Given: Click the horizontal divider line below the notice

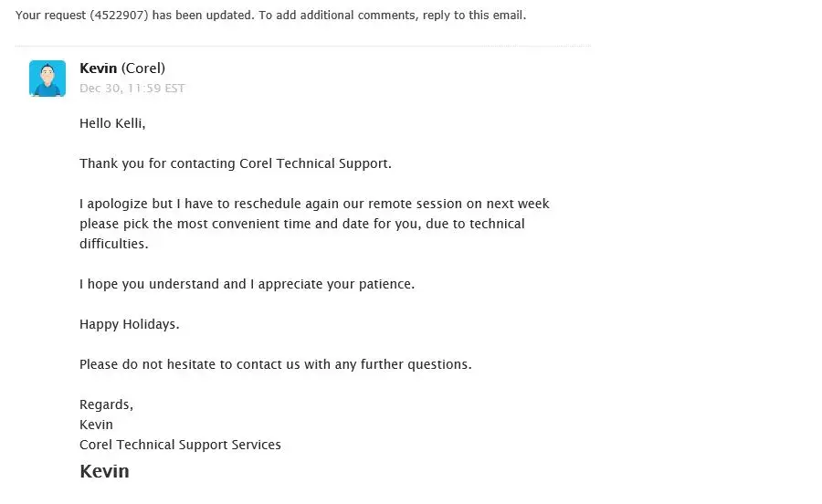Looking at the screenshot, I should (303, 46).
